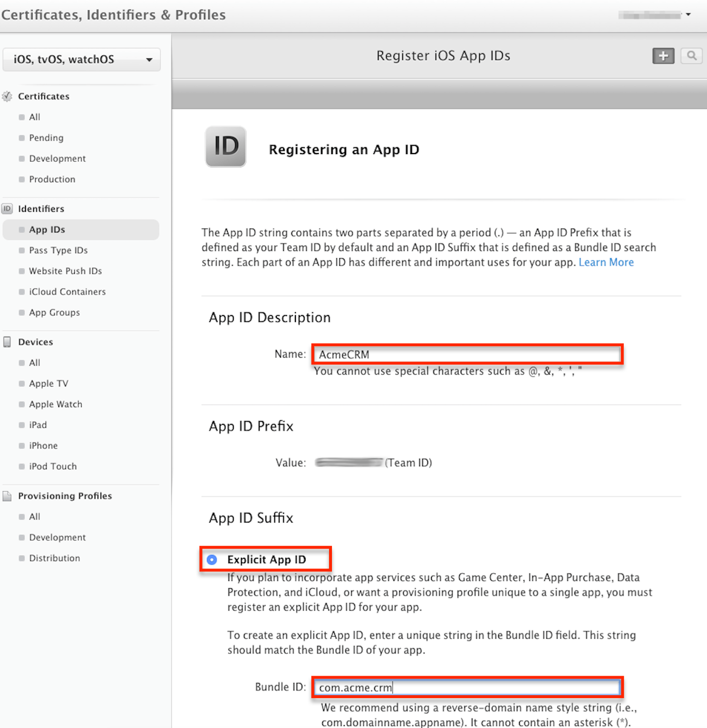The image size is (707, 728).
Task: Show Apple TV devices
Action: tap(48, 384)
